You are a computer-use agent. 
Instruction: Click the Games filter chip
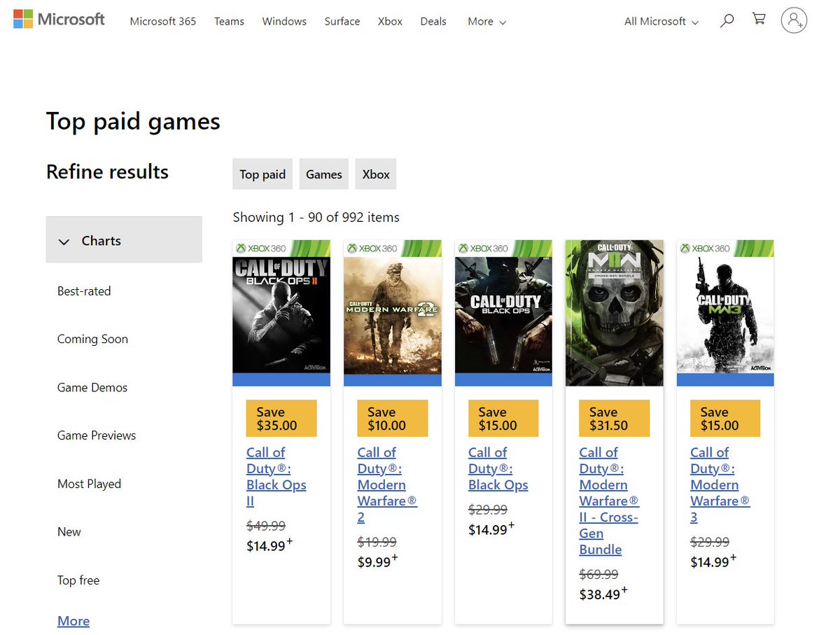(324, 174)
